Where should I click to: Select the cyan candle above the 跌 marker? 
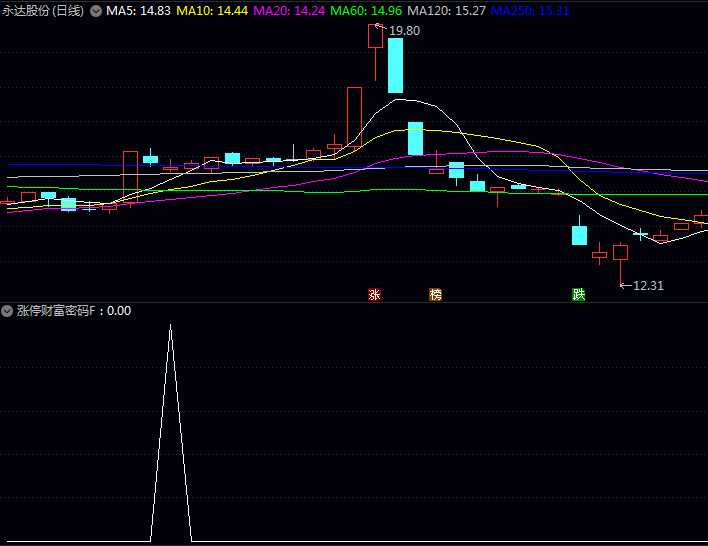[579, 235]
